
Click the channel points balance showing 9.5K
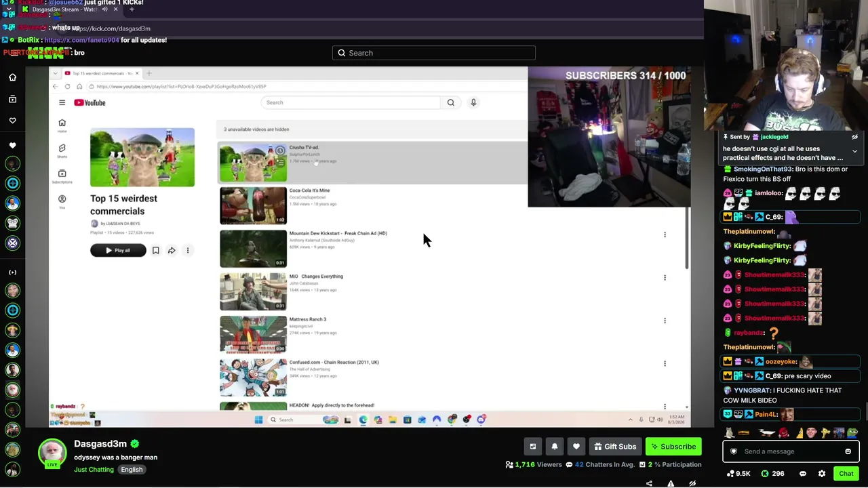tap(738, 474)
